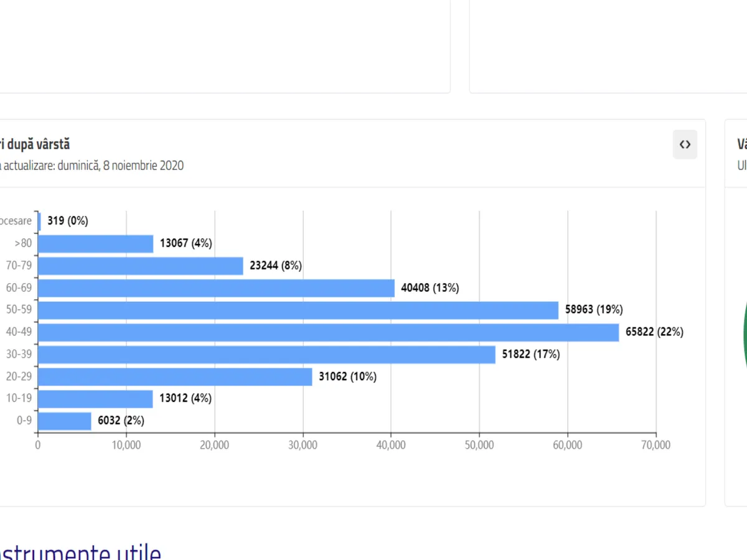Click the 30,000 x-axis tick label
Image resolution: width=747 pixels, height=560 pixels.
[x=303, y=445]
